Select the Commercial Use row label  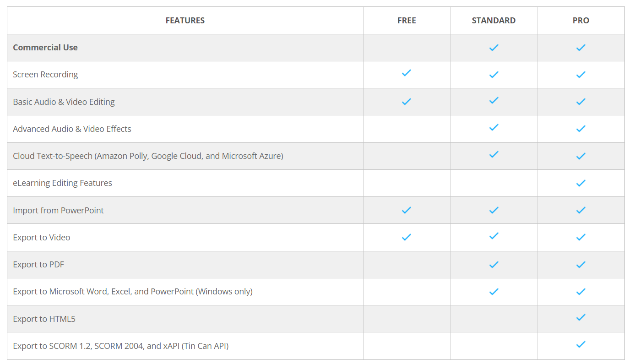click(45, 48)
